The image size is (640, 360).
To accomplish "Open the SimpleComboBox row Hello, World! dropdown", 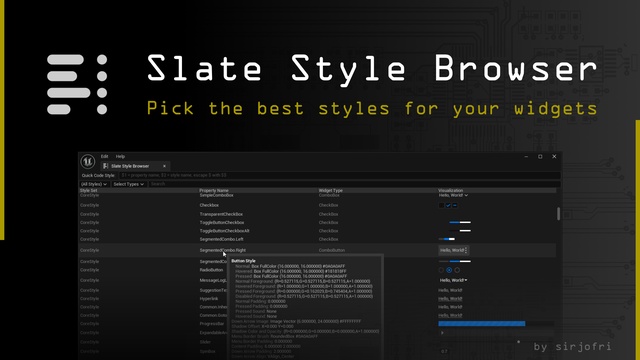I will (453, 196).
